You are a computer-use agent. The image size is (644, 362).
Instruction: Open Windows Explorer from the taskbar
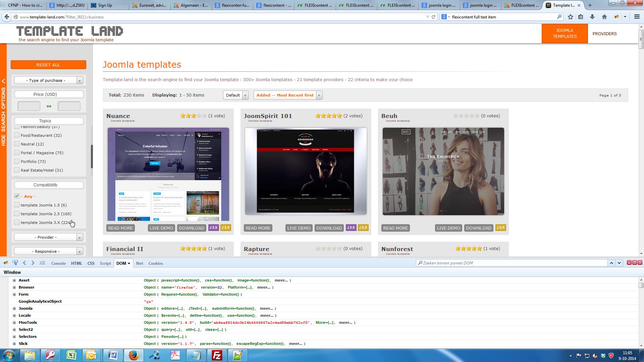(30, 355)
